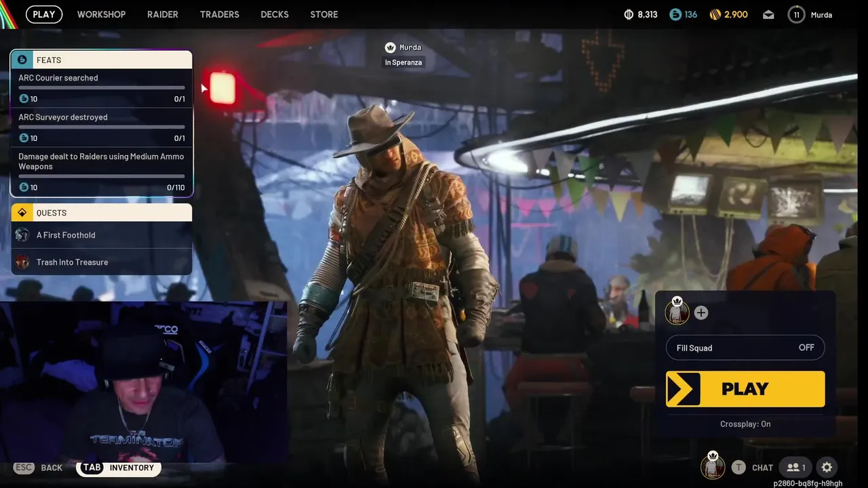The image size is (868, 488).
Task: Add a squad member with the plus icon
Action: [x=701, y=312]
